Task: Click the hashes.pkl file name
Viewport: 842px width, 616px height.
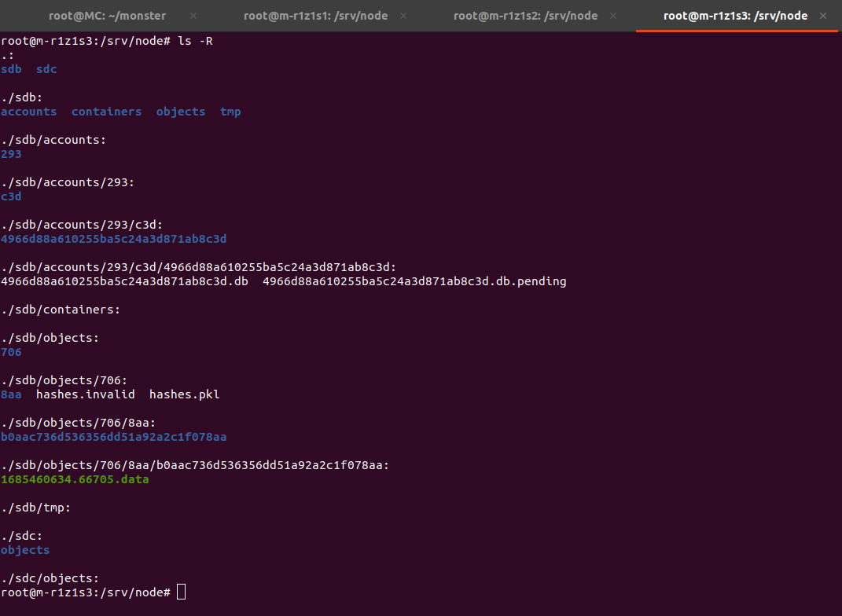Action: (184, 394)
